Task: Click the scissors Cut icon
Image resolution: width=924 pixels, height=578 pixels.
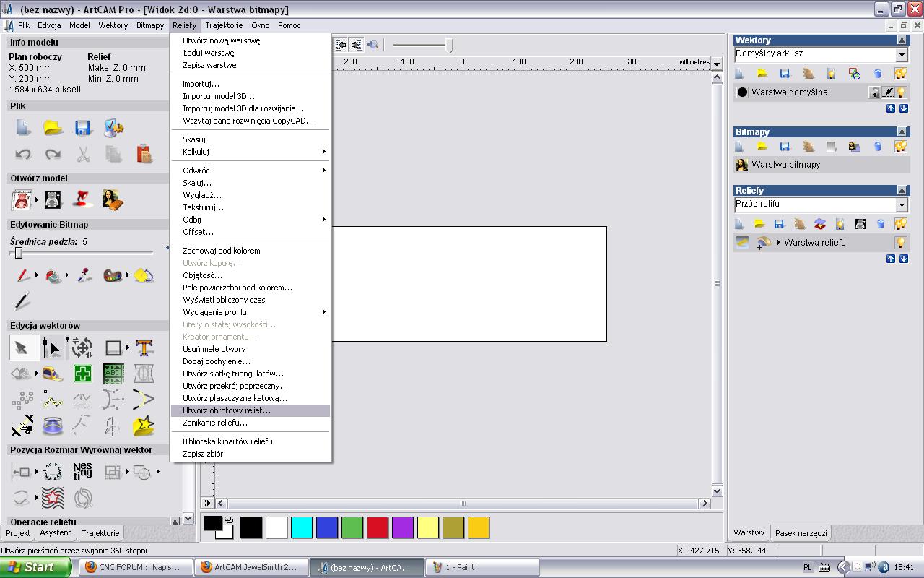Action: tap(83, 154)
